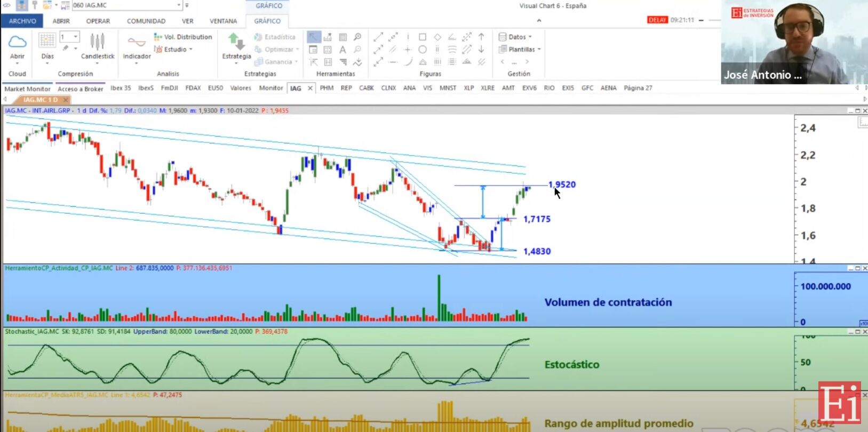Open the ABRIR ribbon tab
This screenshot has height=432, width=868.
tap(61, 21)
